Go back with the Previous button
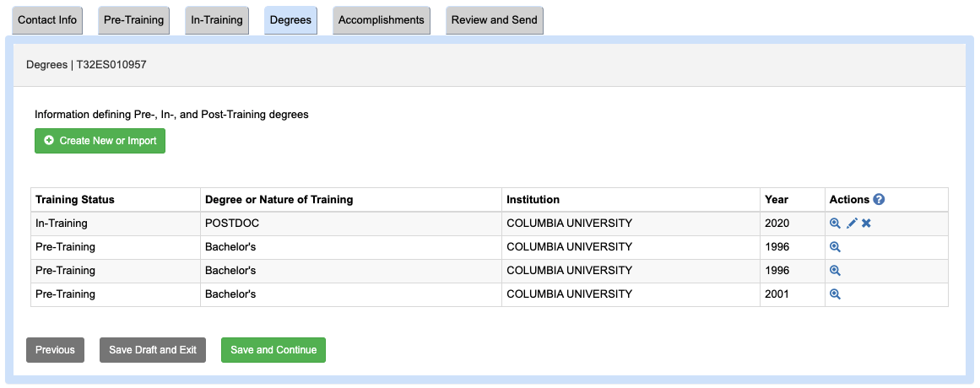 (x=55, y=350)
